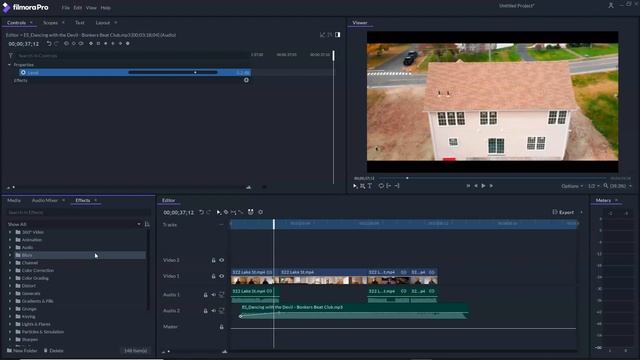Open the Edit menu
The image size is (640, 360).
point(78,8)
